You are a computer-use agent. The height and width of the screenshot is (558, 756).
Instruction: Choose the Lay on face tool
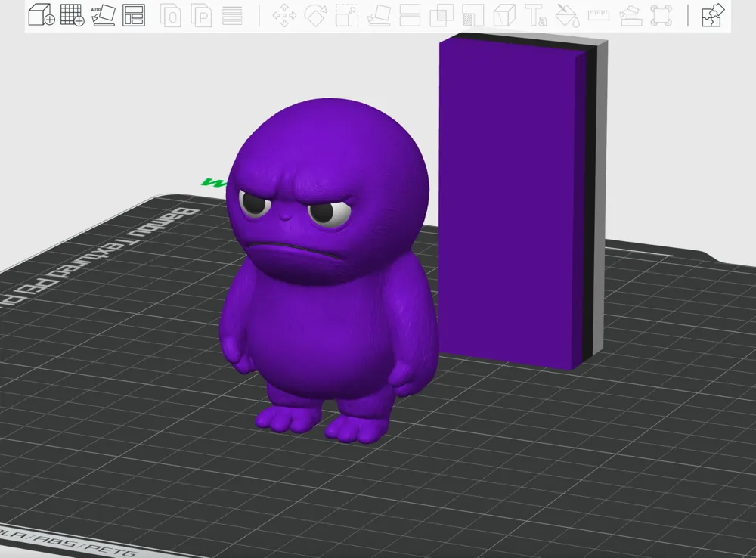point(379,15)
